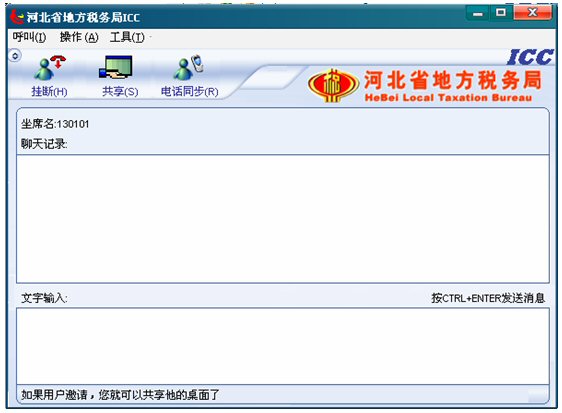Click inside the 聊天记录 chat history area
The width and height of the screenshot is (562, 413).
coord(282,219)
